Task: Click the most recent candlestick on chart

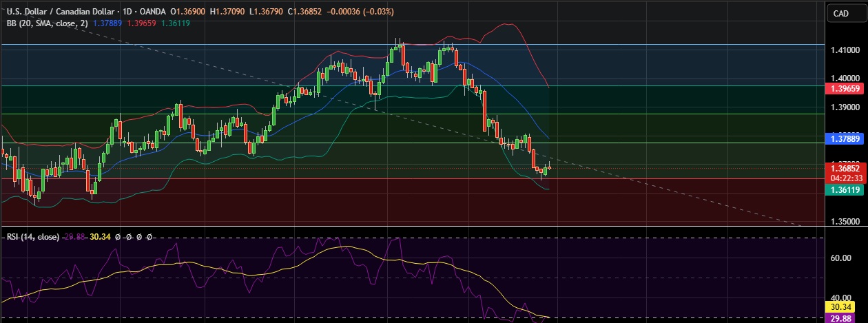Action: (x=549, y=167)
